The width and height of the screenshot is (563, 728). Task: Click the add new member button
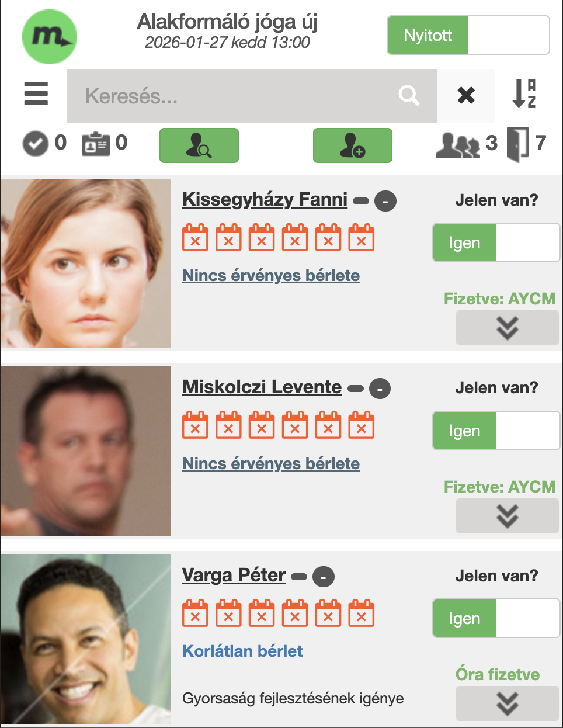pos(353,145)
